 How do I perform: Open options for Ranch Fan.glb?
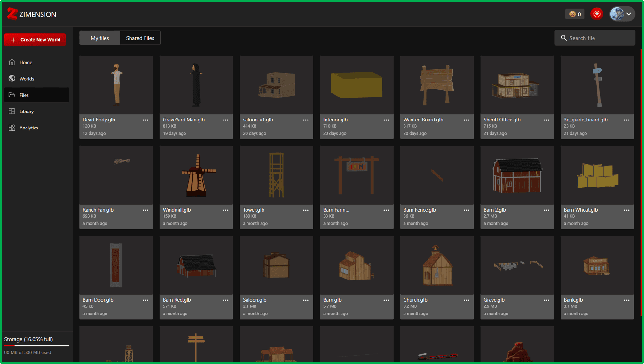point(145,210)
